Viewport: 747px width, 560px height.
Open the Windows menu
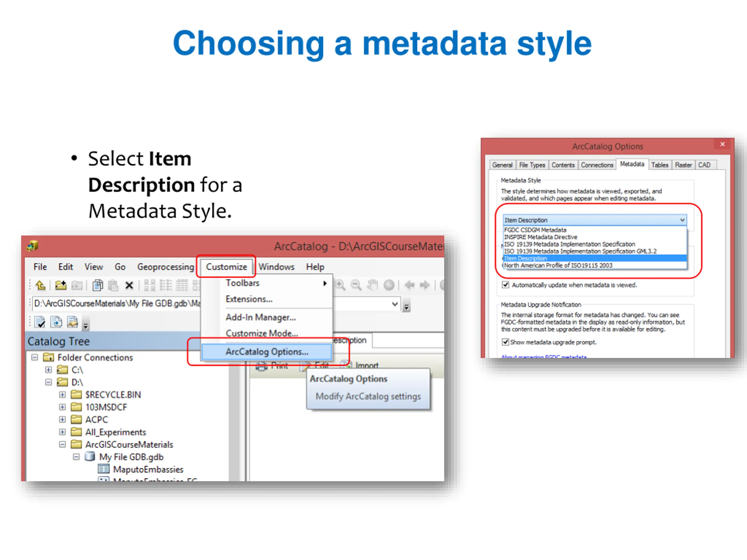(x=277, y=267)
